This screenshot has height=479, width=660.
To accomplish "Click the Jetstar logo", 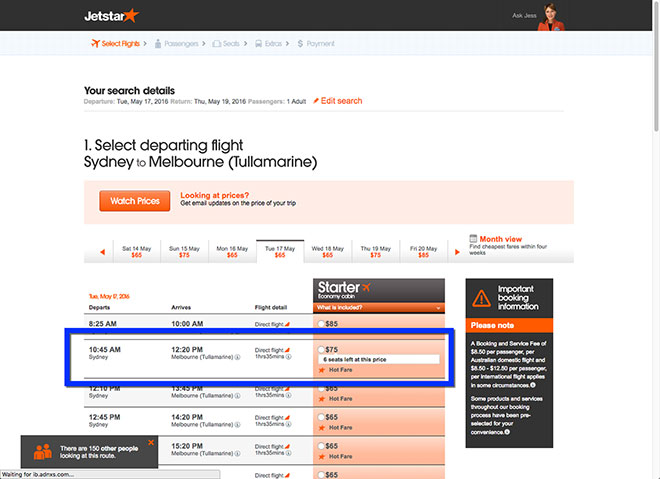I will pos(112,16).
